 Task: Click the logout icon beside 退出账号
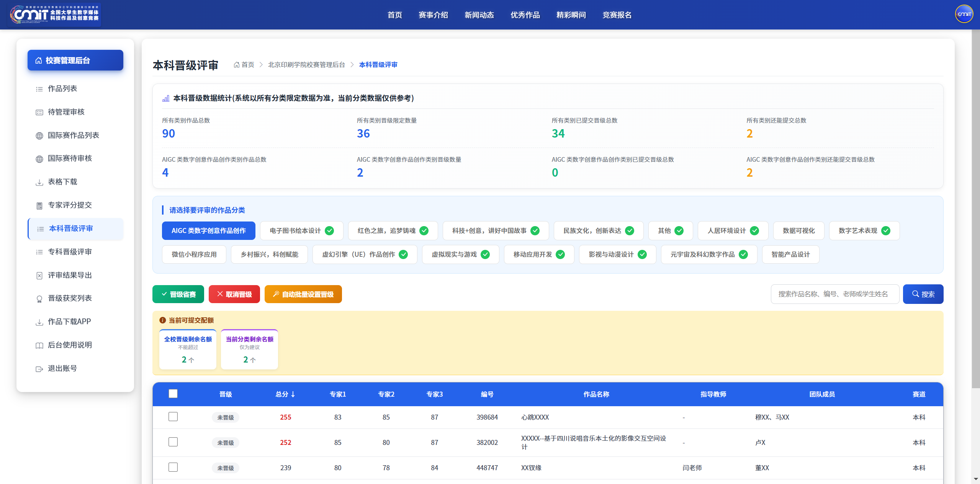pos(39,369)
